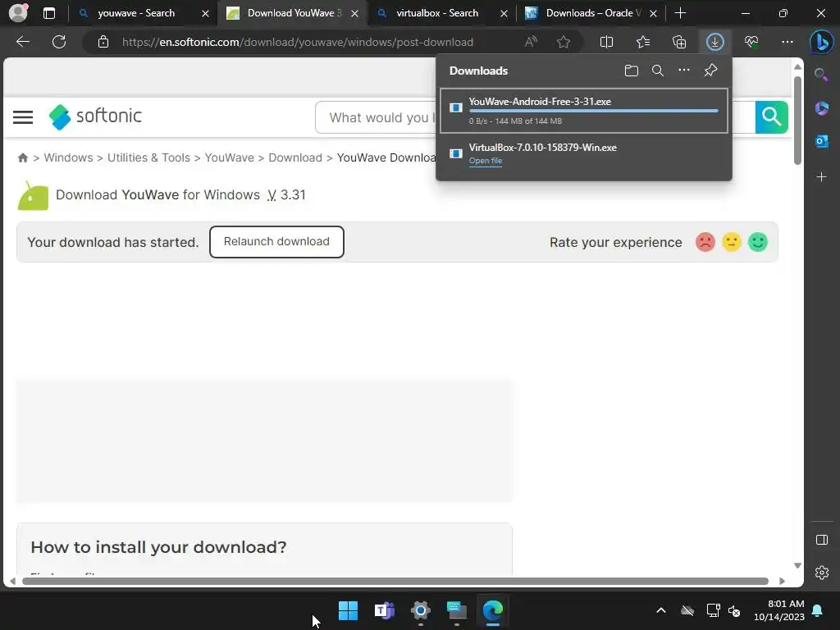Click the sidebar search icon
The image size is (840, 630).
pos(821,75)
